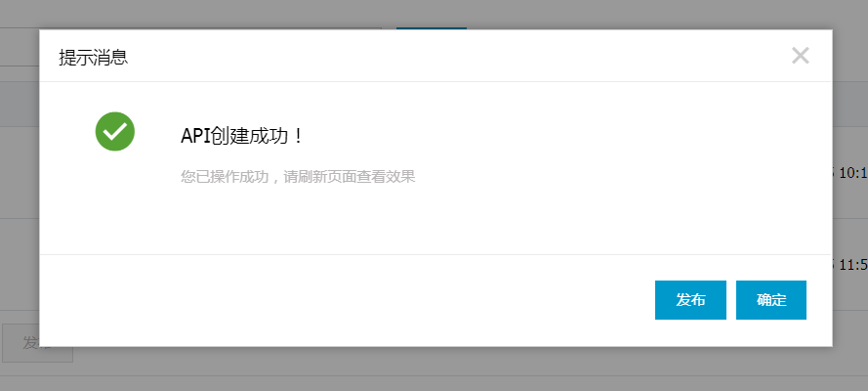Viewport: 868px width, 391px height.
Task: Click the 11:5 timestamp at right edge
Action: click(x=853, y=265)
